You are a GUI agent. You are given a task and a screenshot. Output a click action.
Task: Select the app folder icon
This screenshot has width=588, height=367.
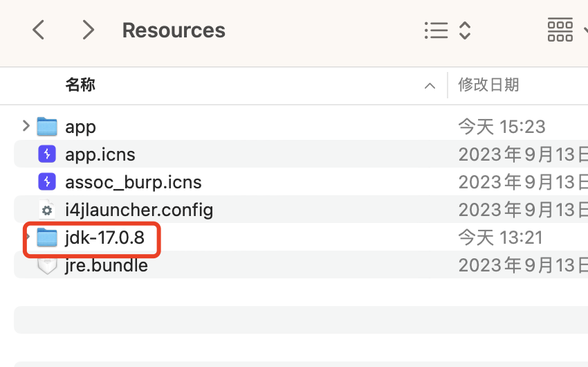pos(47,126)
